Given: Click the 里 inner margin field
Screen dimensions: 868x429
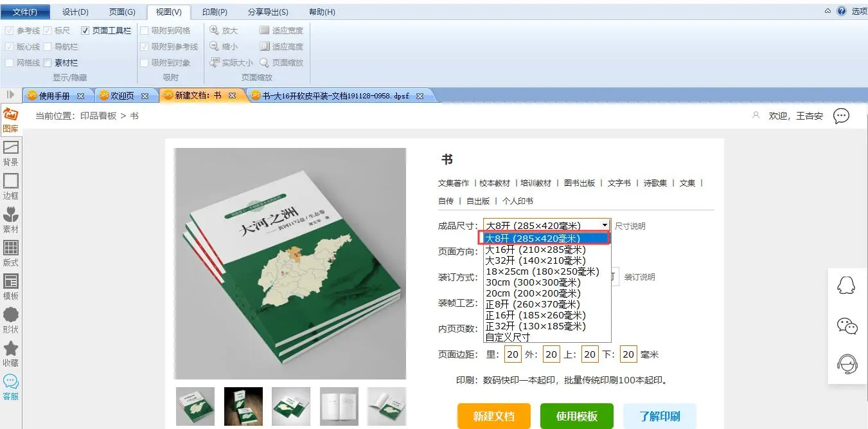Looking at the screenshot, I should (x=513, y=354).
